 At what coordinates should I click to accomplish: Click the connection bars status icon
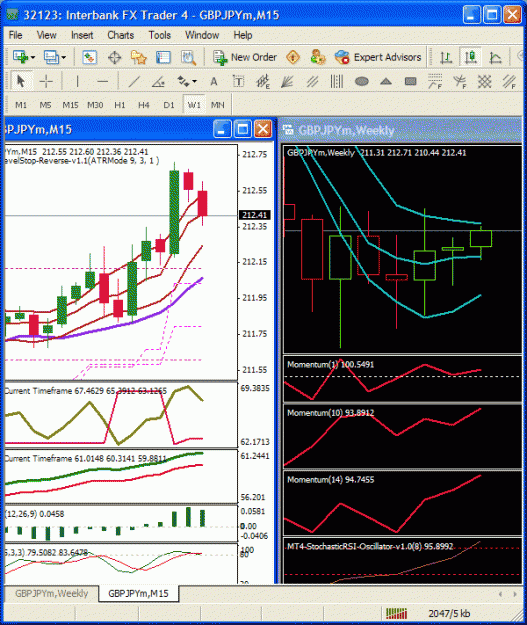[397, 614]
